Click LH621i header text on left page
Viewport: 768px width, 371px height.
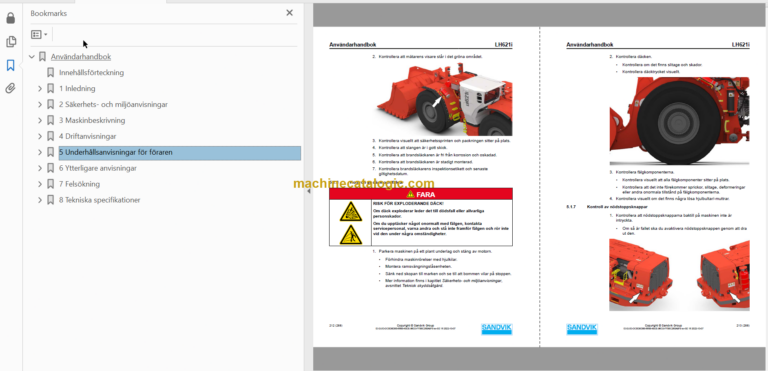point(504,45)
